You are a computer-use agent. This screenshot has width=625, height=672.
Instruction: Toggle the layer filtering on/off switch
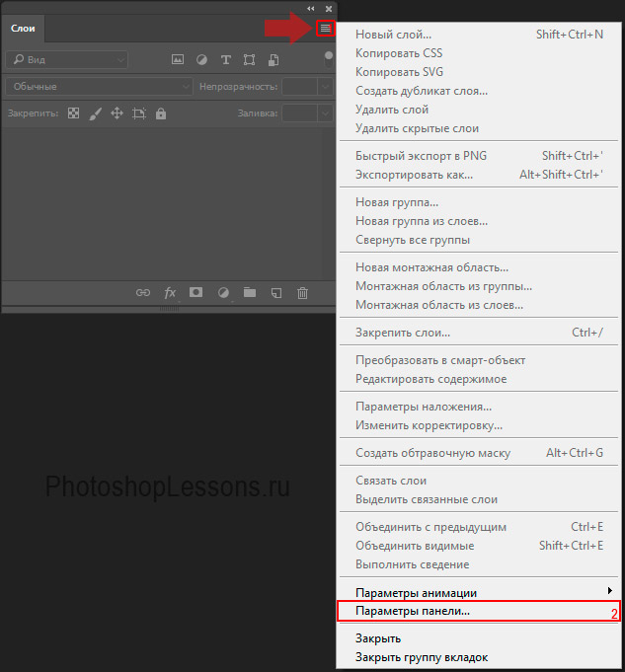coord(329,57)
